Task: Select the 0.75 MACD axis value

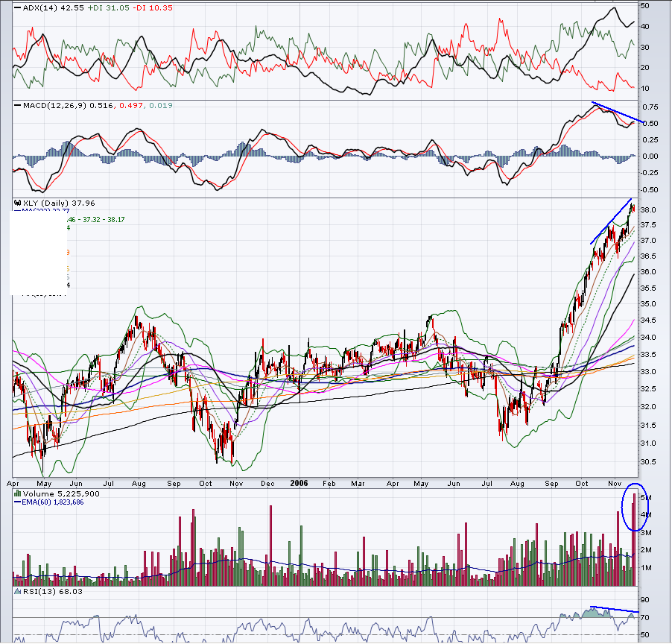Action: tap(650, 107)
